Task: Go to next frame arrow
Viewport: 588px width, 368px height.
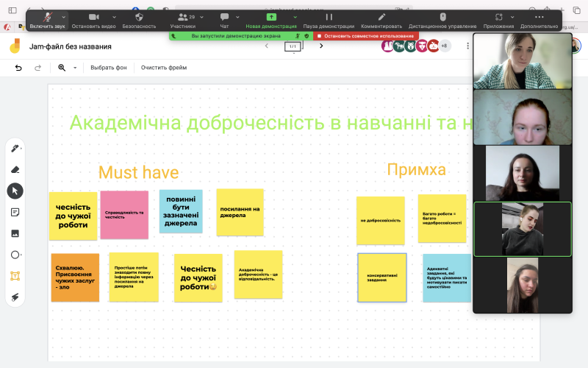Action: [x=321, y=46]
